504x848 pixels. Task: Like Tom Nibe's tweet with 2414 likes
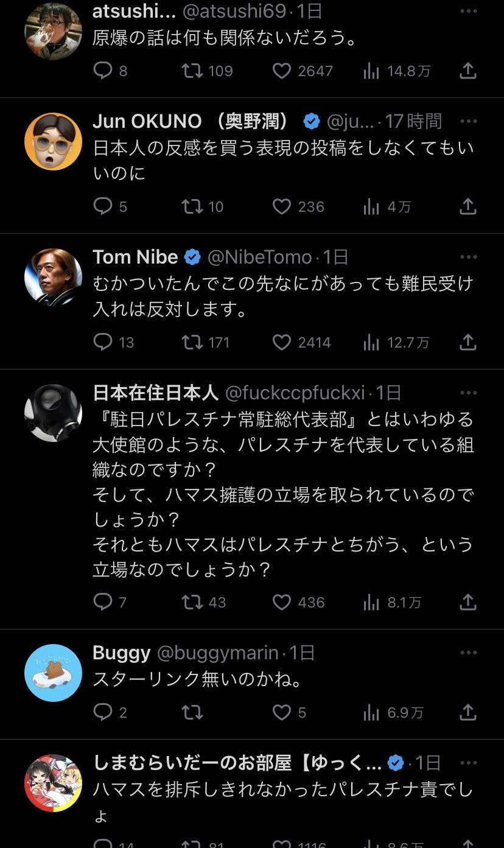click(x=301, y=342)
